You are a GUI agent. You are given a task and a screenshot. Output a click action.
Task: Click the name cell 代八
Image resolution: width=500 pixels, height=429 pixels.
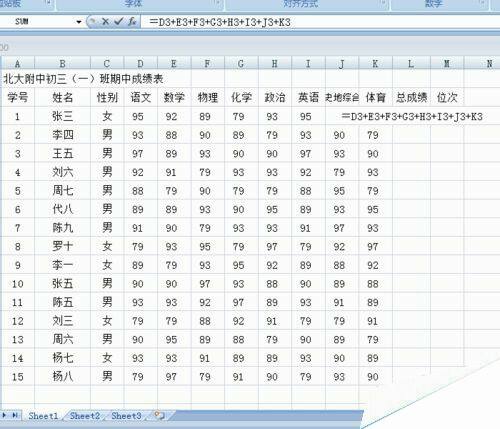point(62,209)
